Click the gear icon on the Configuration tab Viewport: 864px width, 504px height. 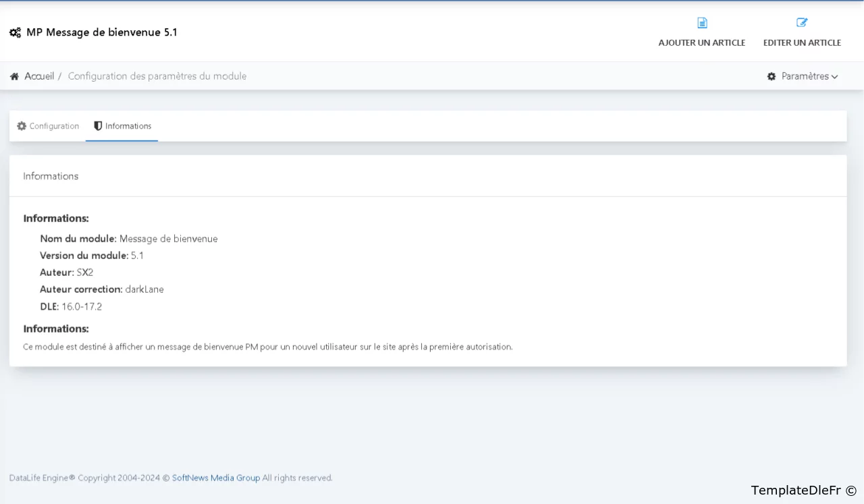point(22,126)
